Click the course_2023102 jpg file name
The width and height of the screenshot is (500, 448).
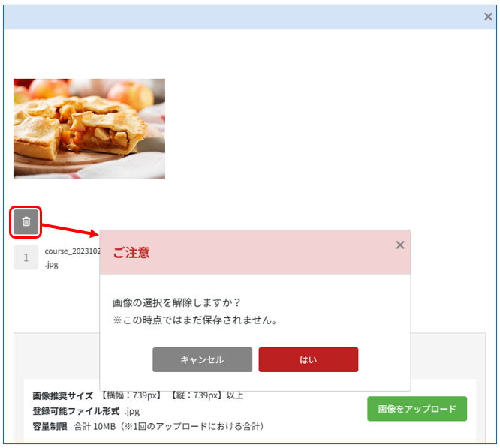[72, 258]
